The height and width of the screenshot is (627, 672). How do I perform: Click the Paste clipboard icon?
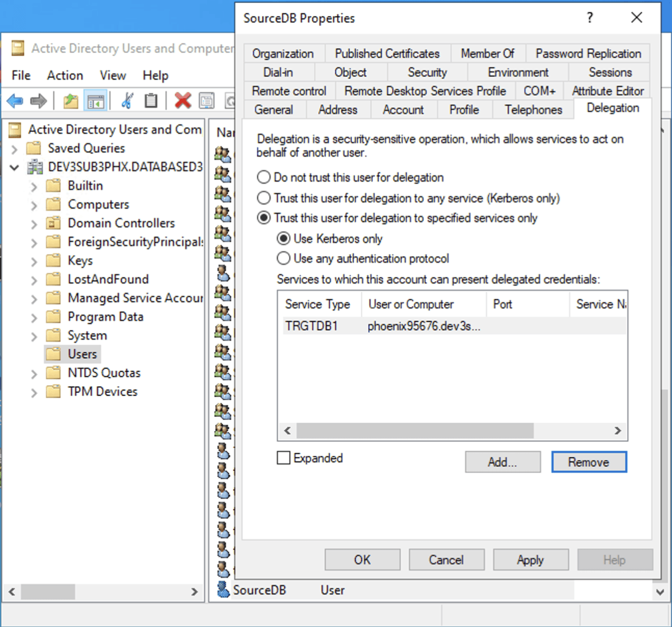pos(151,101)
